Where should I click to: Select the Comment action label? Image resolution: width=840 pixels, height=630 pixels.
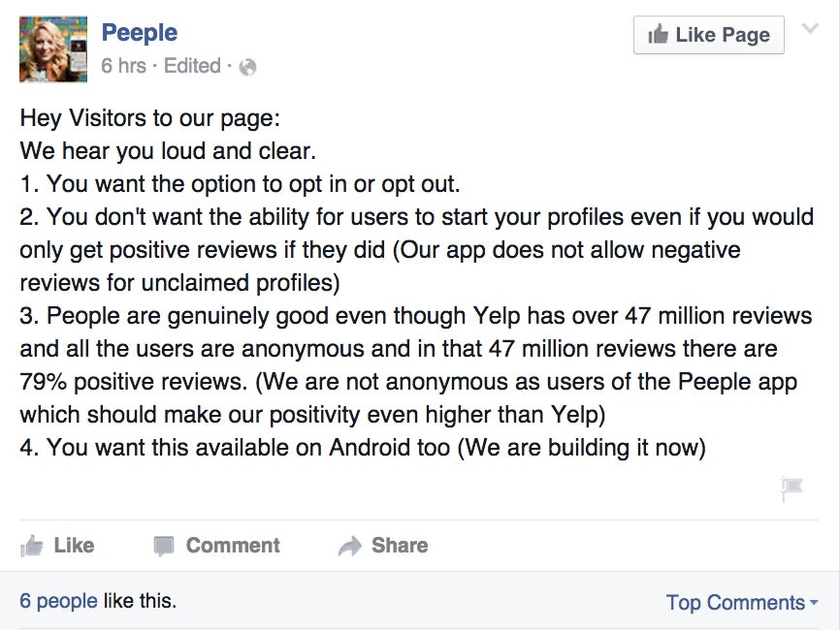pyautogui.click(x=233, y=546)
